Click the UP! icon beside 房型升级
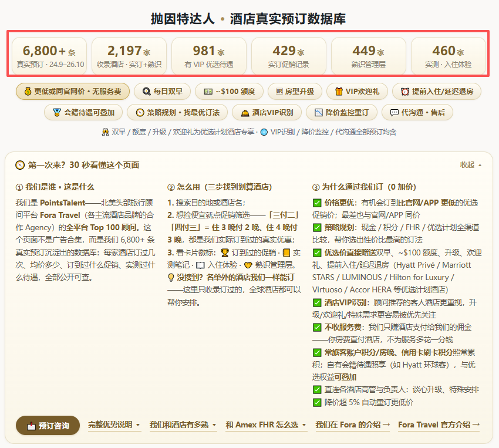 [279, 92]
